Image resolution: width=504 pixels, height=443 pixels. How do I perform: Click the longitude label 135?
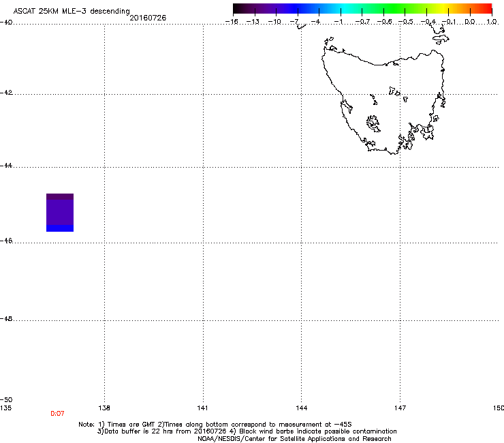coord(5,408)
